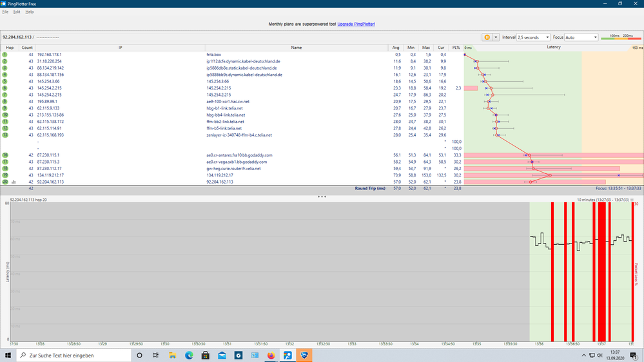Open Firefox from the taskbar

[271, 356]
